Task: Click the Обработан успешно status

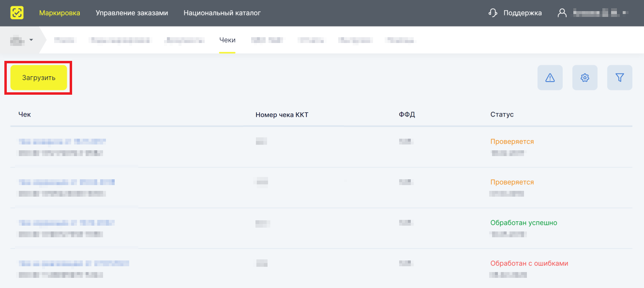Action: [x=524, y=223]
